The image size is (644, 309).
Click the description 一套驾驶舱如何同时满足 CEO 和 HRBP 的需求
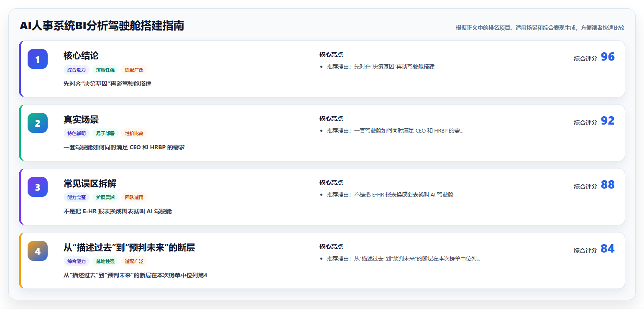coord(124,147)
